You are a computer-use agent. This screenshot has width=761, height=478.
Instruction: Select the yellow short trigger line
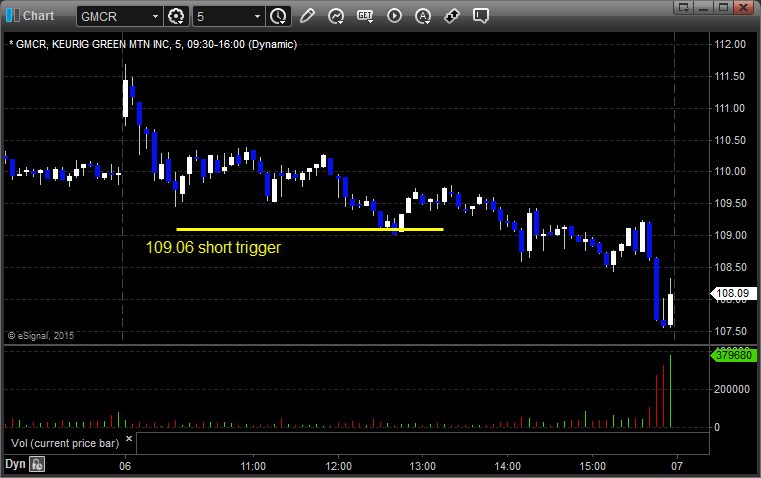point(310,229)
